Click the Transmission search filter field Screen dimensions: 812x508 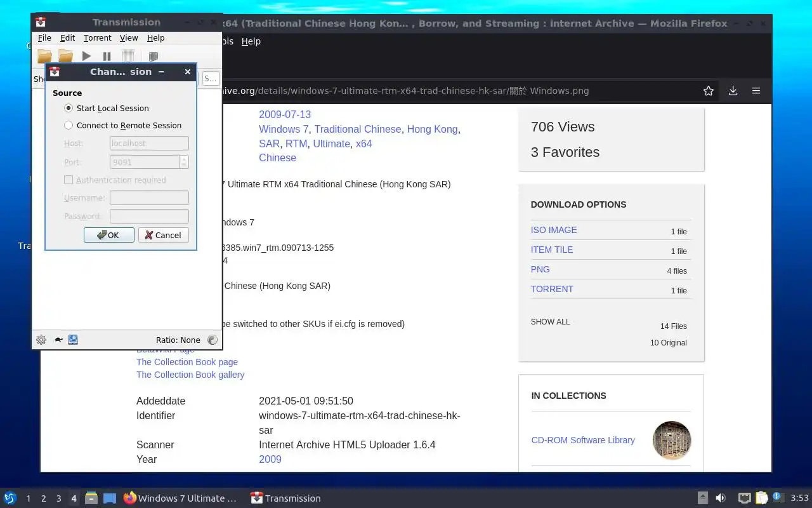[x=211, y=79]
